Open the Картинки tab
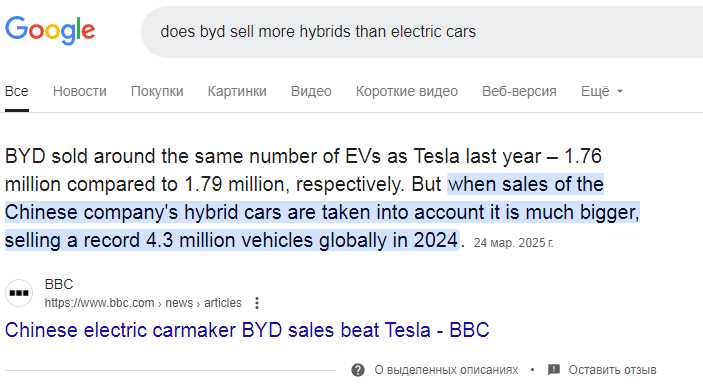This screenshot has width=703, height=391. click(x=237, y=91)
